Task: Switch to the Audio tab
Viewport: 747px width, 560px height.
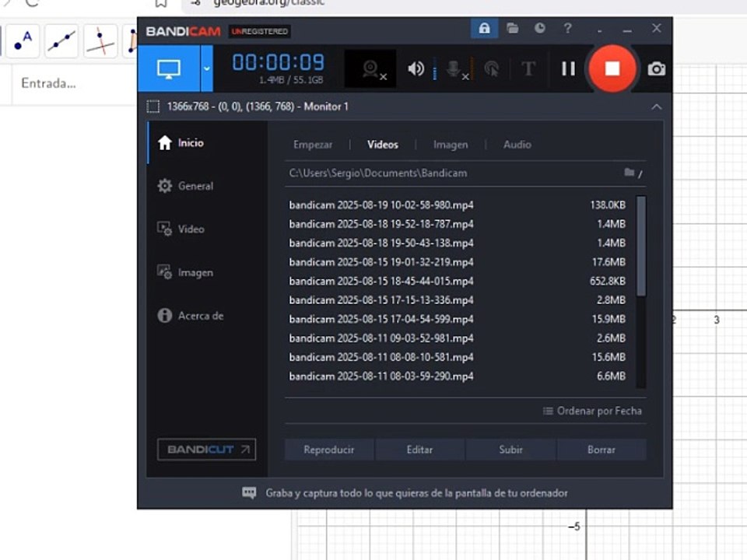Action: [x=517, y=145]
